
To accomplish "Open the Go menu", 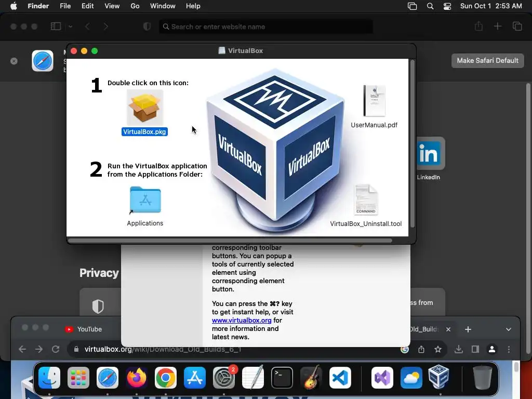I will pyautogui.click(x=135, y=6).
